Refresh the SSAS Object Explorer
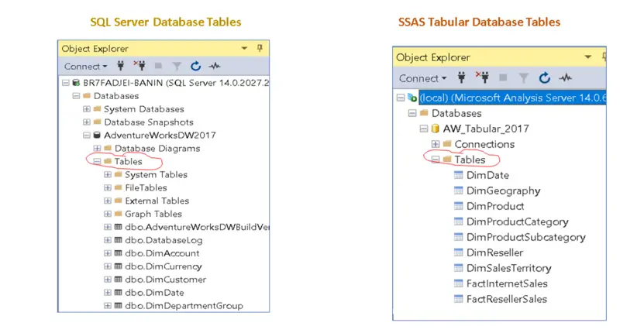 [x=545, y=77]
